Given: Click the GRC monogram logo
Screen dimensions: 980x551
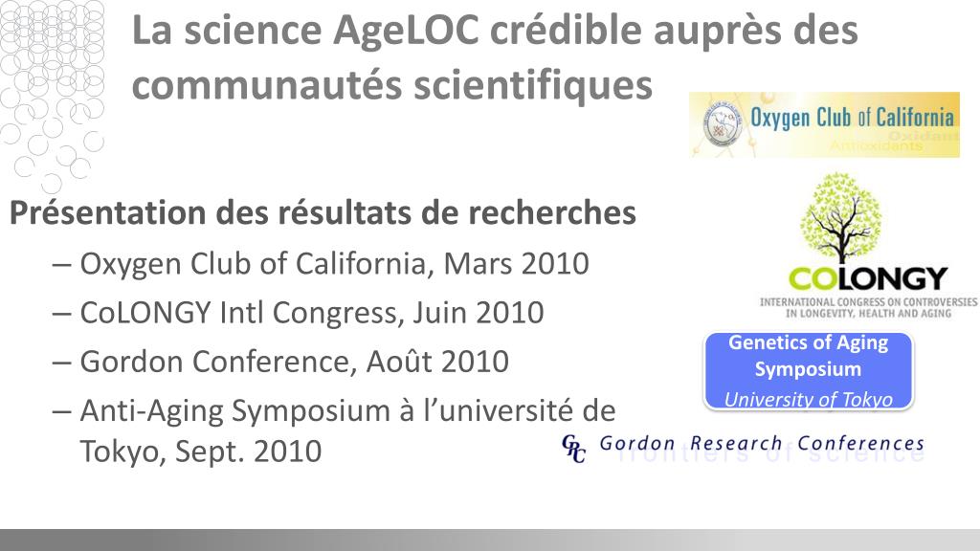Looking at the screenshot, I should pos(574,448).
